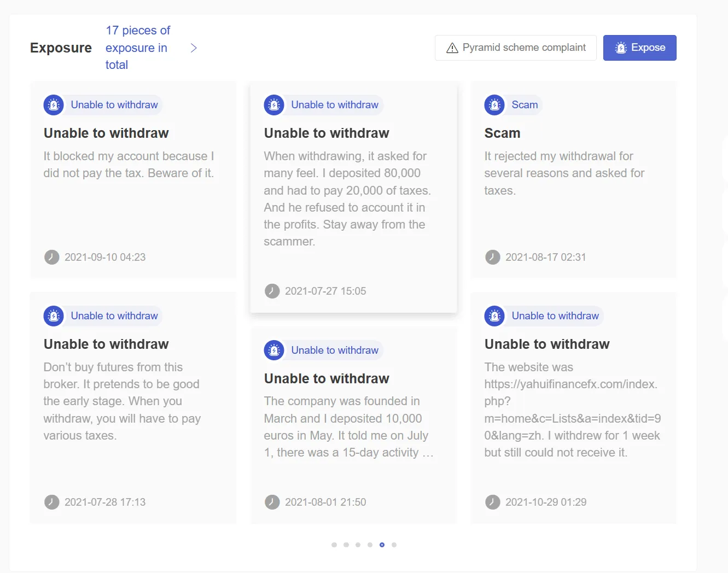The width and height of the screenshot is (728, 573).
Task: Click the blue Expose button
Action: [x=640, y=48]
